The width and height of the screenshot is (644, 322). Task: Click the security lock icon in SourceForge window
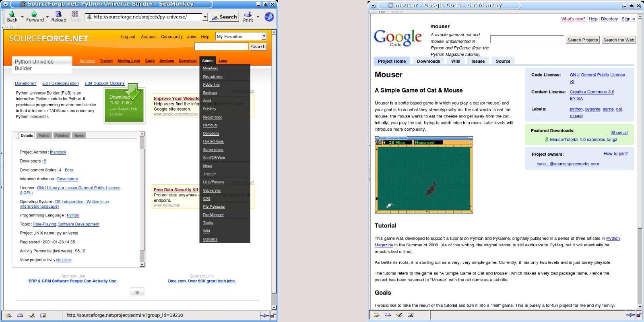(x=272, y=316)
